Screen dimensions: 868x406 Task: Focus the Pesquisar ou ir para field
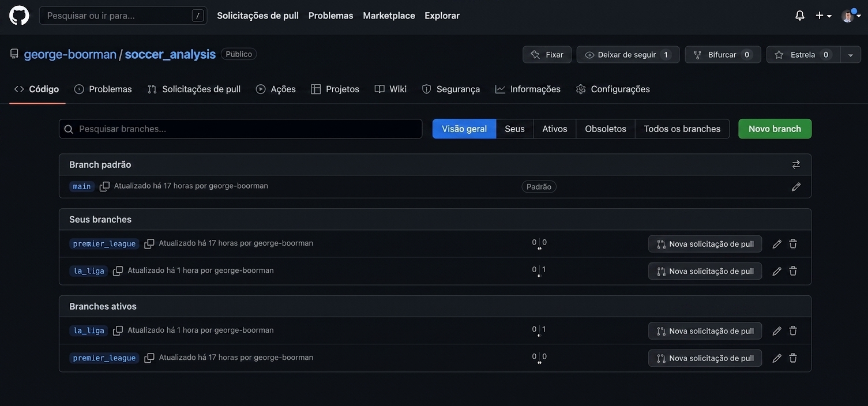point(123,16)
